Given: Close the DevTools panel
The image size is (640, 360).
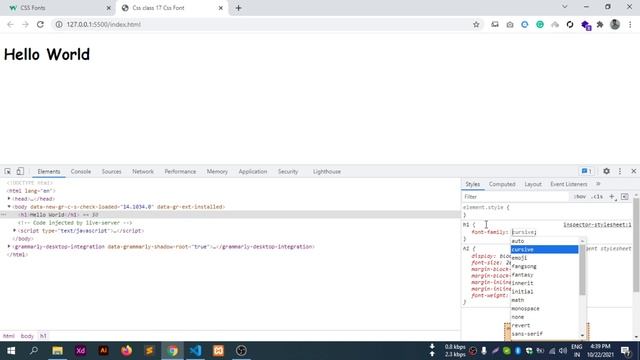Looking at the screenshot, I should click(x=633, y=171).
